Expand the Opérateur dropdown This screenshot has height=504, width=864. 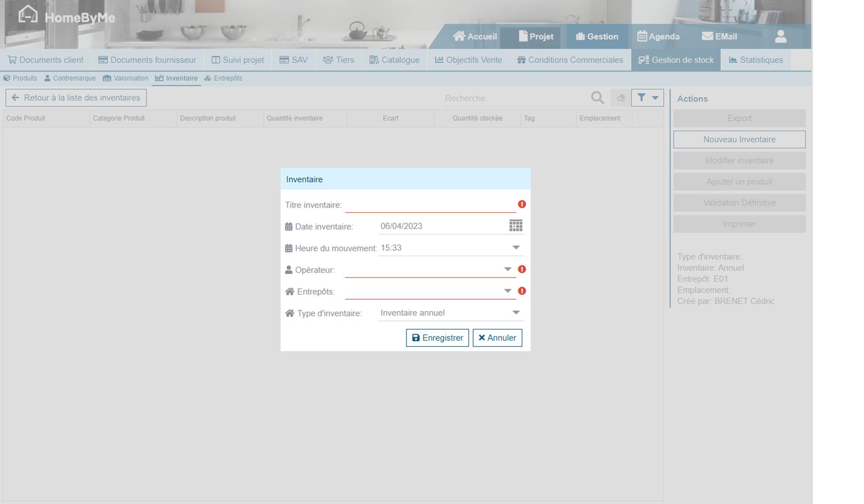click(x=507, y=269)
